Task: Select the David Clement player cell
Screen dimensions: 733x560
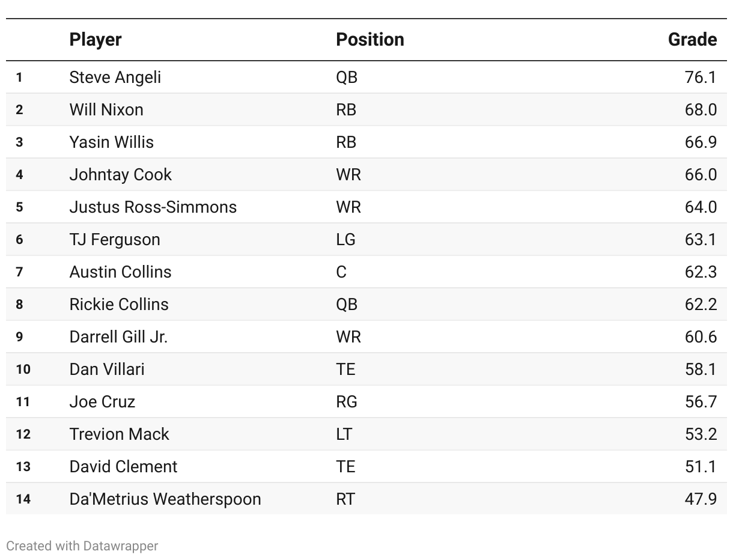Action: pos(123,467)
